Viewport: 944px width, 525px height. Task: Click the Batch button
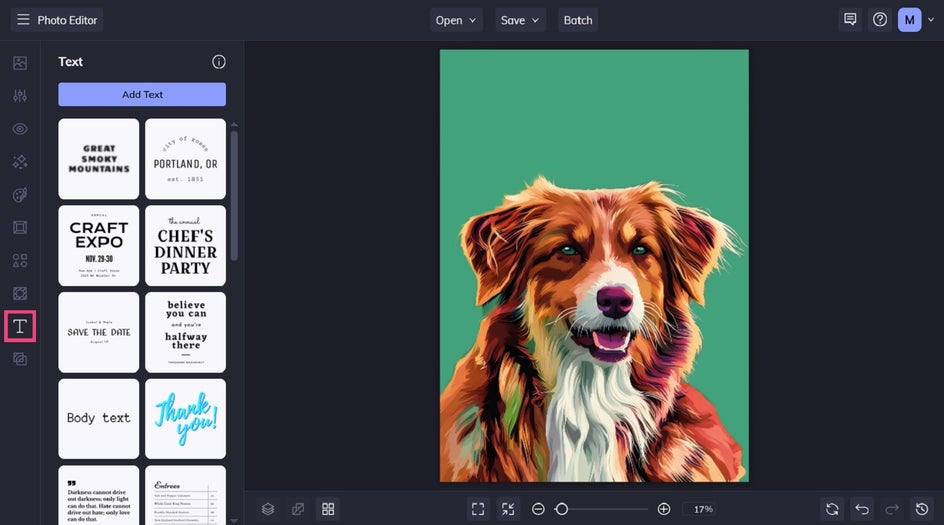pos(578,20)
